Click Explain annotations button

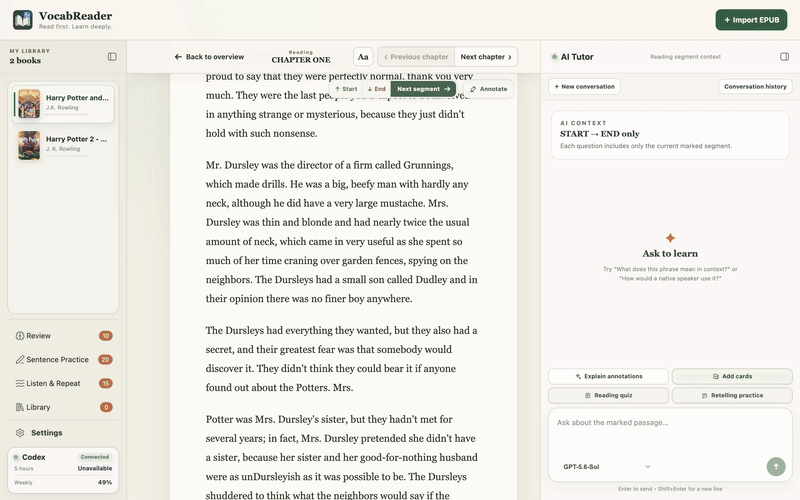[x=608, y=377]
